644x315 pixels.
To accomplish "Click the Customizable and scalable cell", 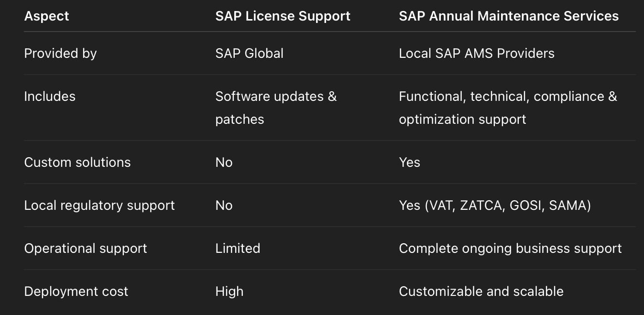I will coord(481,292).
